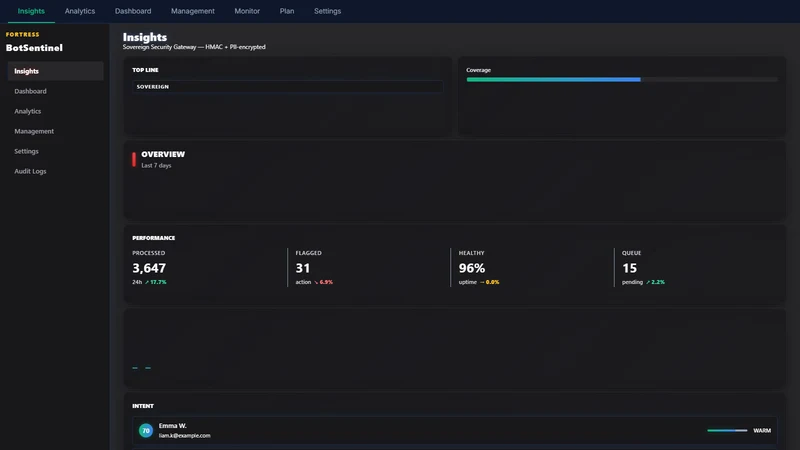Click the Healthy 96% value
Screen dimensions: 800x450
pos(472,268)
